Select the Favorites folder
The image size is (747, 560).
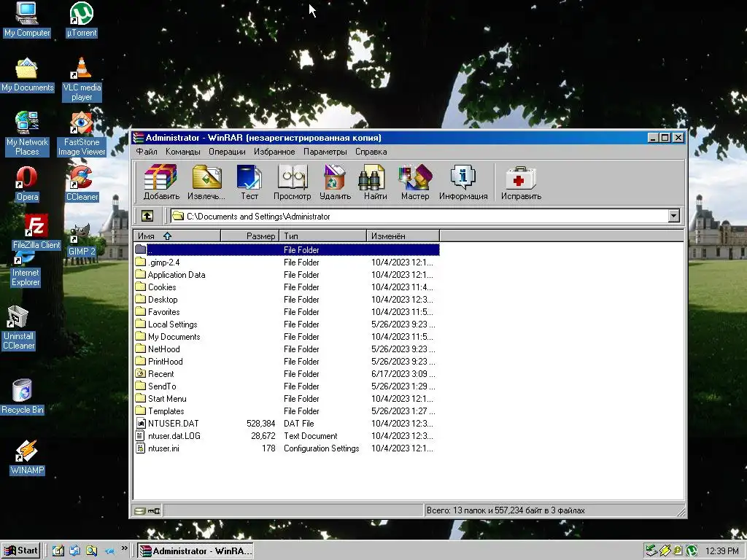click(286, 312)
